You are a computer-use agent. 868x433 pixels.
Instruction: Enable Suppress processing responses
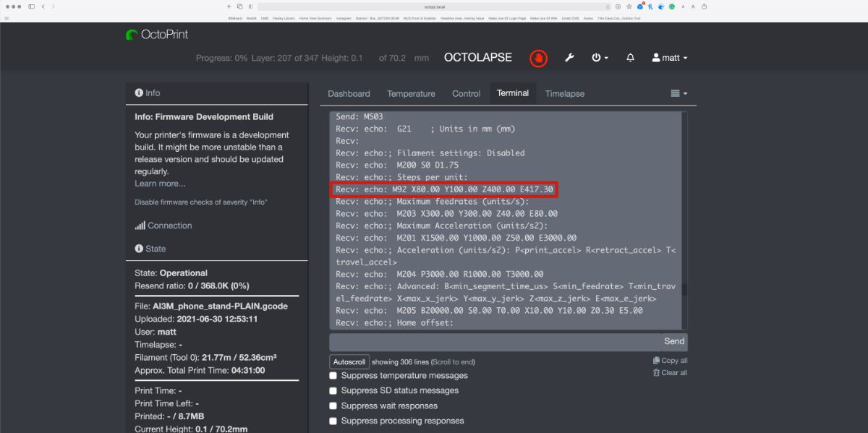click(333, 421)
